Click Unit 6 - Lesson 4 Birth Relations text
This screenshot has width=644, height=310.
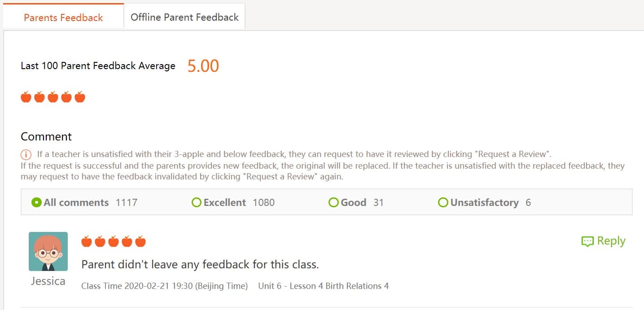point(323,286)
